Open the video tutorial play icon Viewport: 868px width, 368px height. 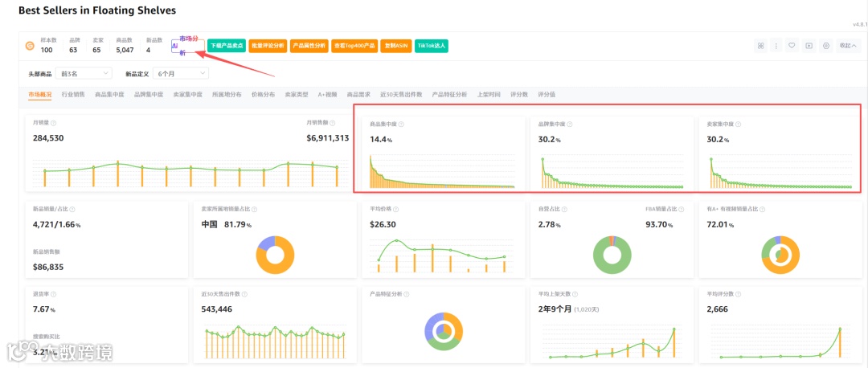pos(809,46)
